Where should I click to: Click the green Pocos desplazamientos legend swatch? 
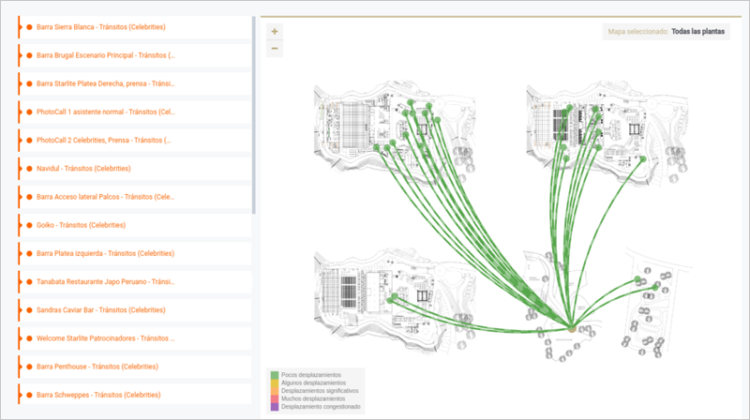pos(275,373)
